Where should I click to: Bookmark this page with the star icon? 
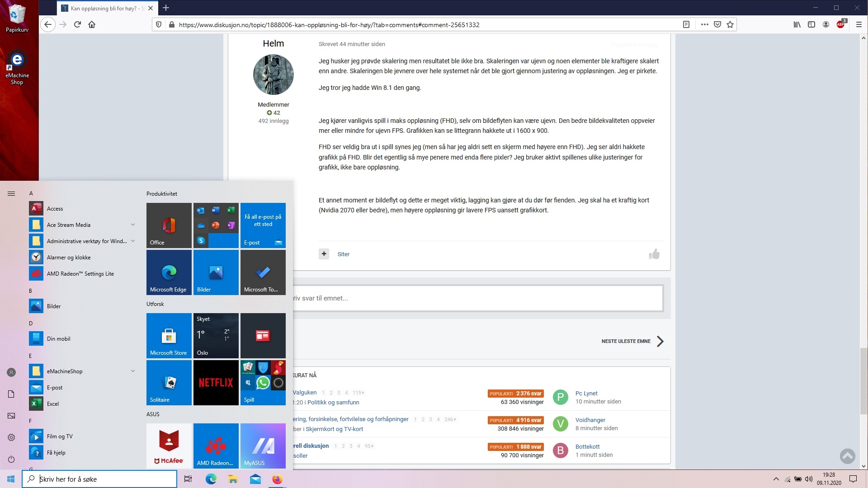pos(730,24)
